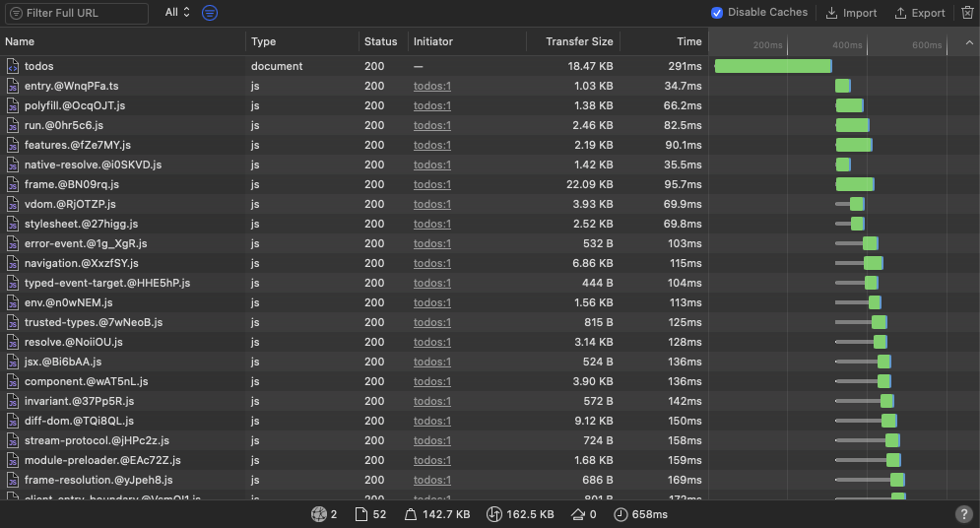Screen dimensions: 980x528
Task: Toggle the blue filter options icon
Action: coord(210,13)
